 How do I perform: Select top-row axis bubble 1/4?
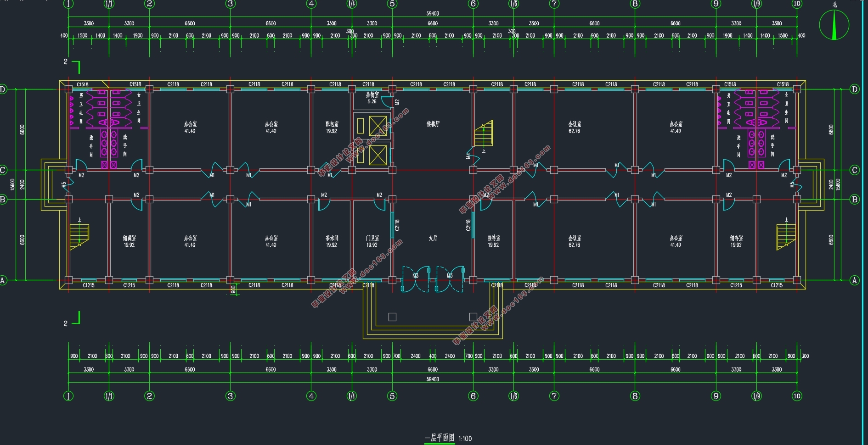[352, 4]
